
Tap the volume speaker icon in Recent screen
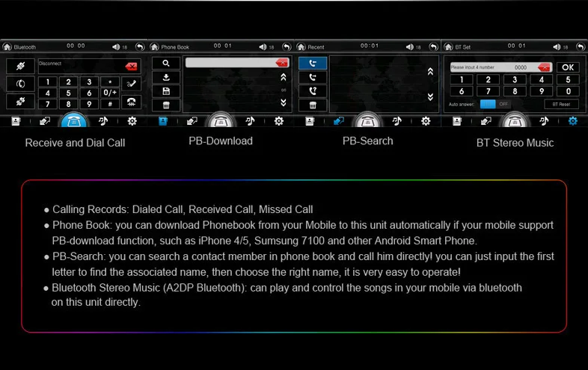(409, 47)
